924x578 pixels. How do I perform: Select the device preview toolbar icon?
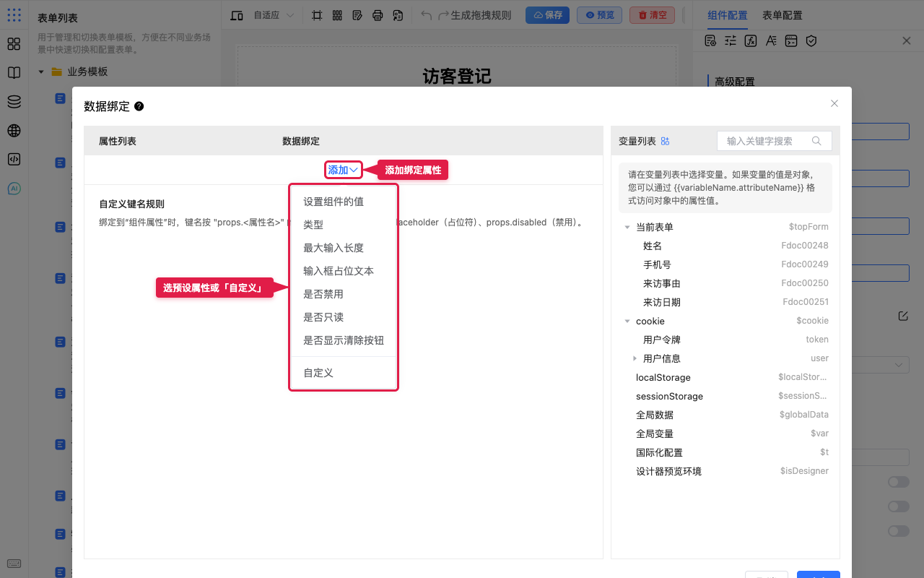tap(237, 15)
